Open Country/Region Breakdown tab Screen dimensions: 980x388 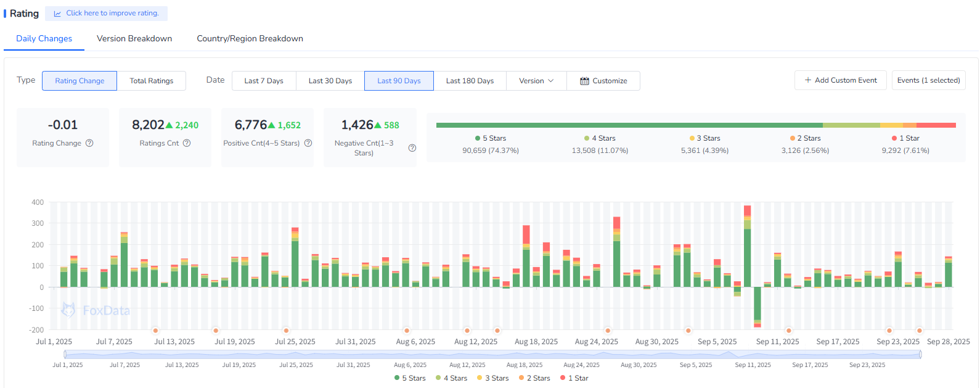click(x=250, y=38)
